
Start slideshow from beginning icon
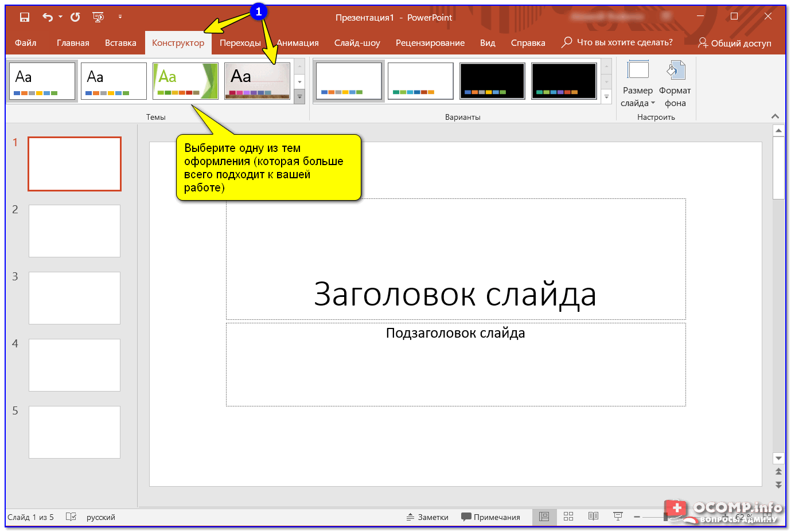[x=99, y=17]
